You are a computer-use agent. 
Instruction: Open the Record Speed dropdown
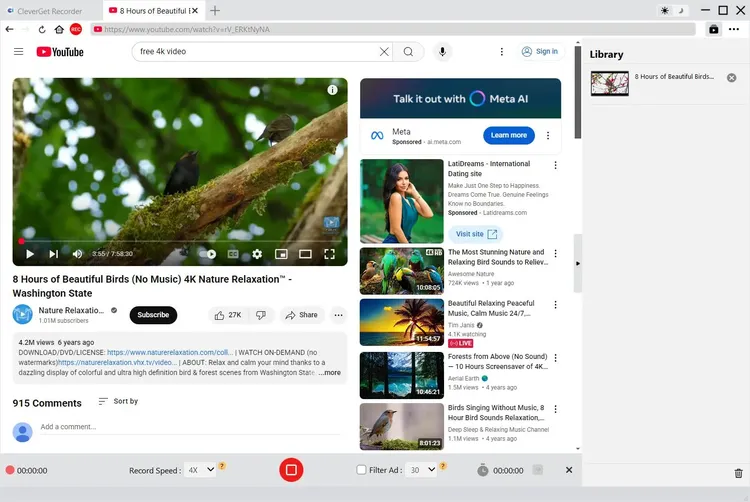tap(199, 470)
